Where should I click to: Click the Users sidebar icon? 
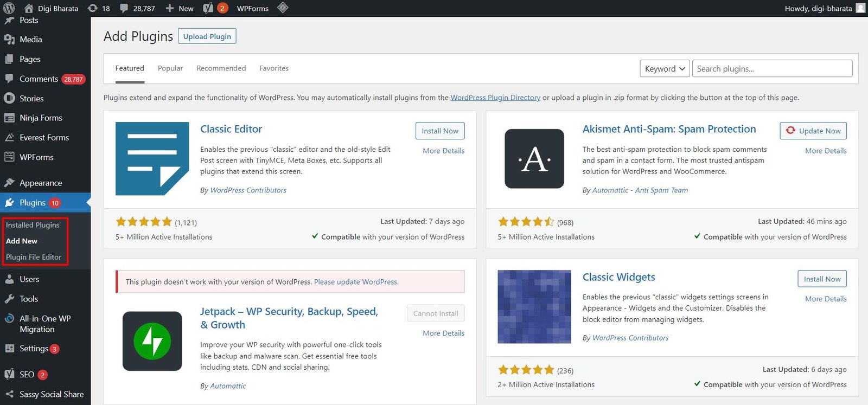[9, 279]
